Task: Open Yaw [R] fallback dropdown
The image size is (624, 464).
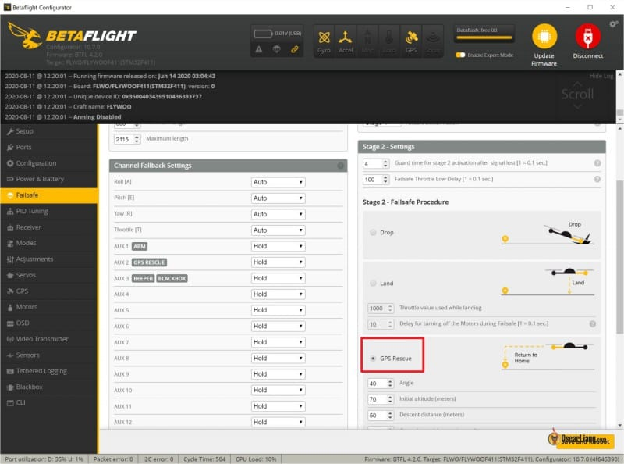Action: coord(278,214)
